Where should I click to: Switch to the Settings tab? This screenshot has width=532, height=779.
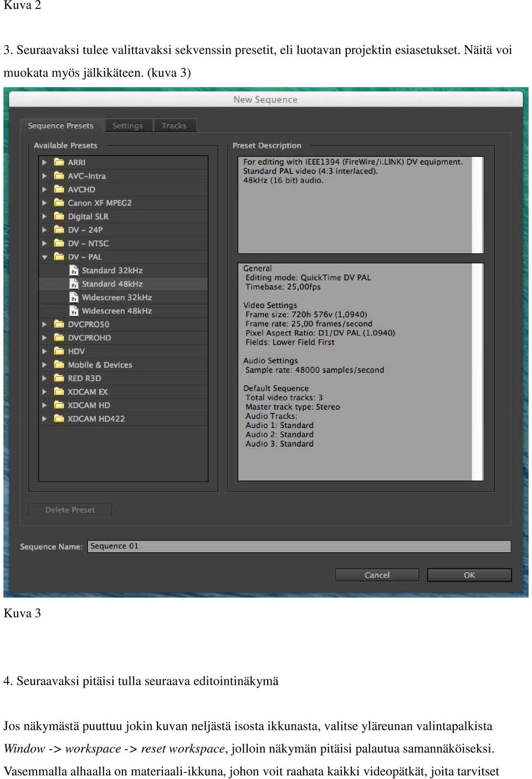(128, 126)
